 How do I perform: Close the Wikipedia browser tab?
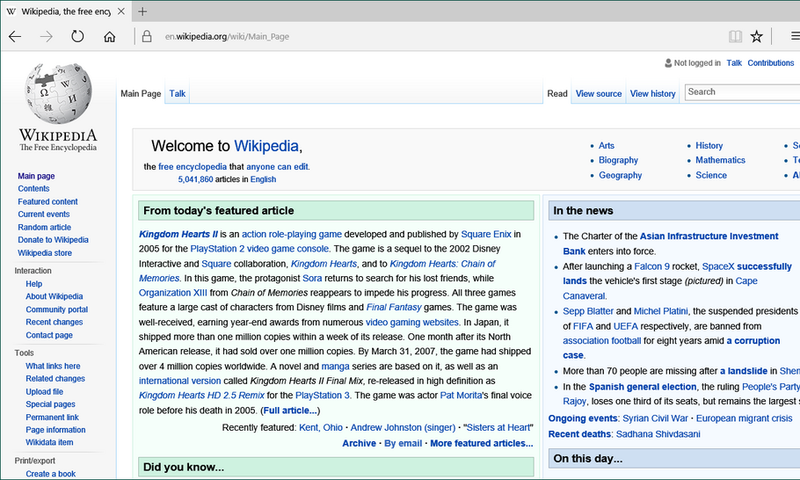pos(121,11)
